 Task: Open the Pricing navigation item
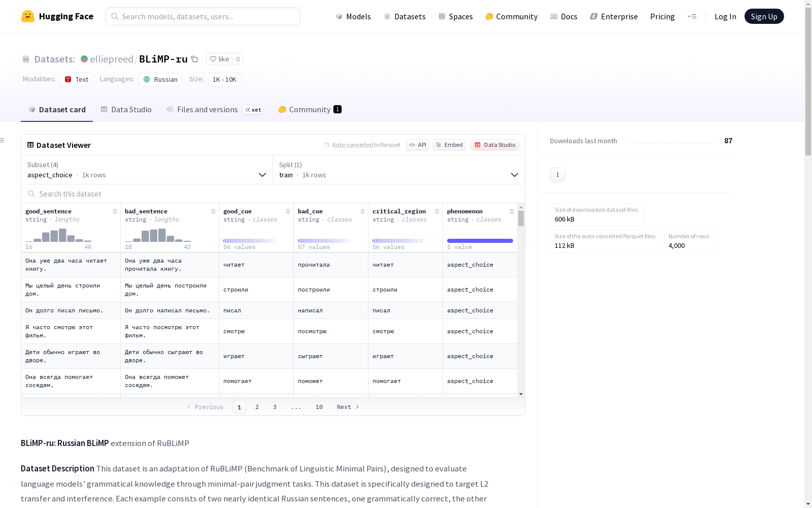pyautogui.click(x=662, y=16)
